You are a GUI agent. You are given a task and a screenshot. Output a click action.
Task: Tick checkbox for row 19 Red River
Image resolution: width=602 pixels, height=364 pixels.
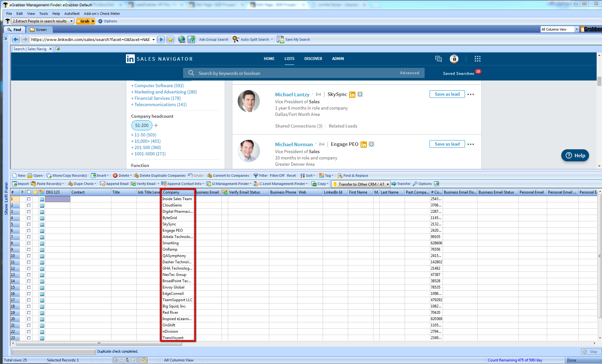[x=29, y=313]
